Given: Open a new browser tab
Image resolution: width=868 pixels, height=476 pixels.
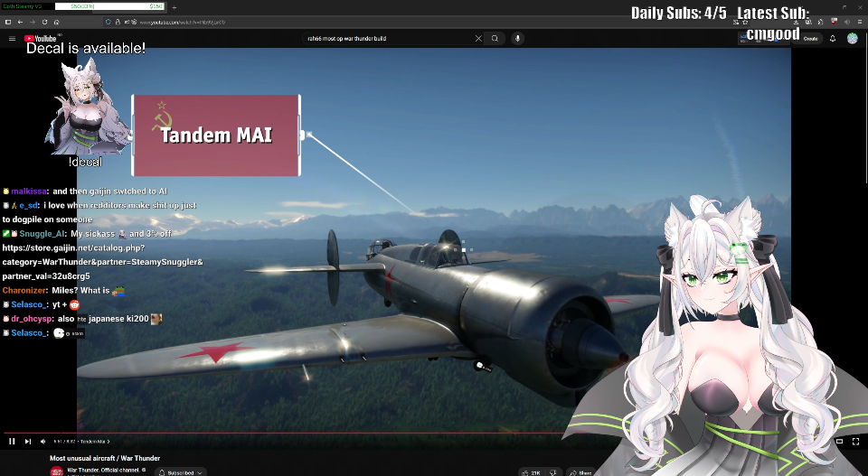Looking at the screenshot, I should tap(174, 7).
